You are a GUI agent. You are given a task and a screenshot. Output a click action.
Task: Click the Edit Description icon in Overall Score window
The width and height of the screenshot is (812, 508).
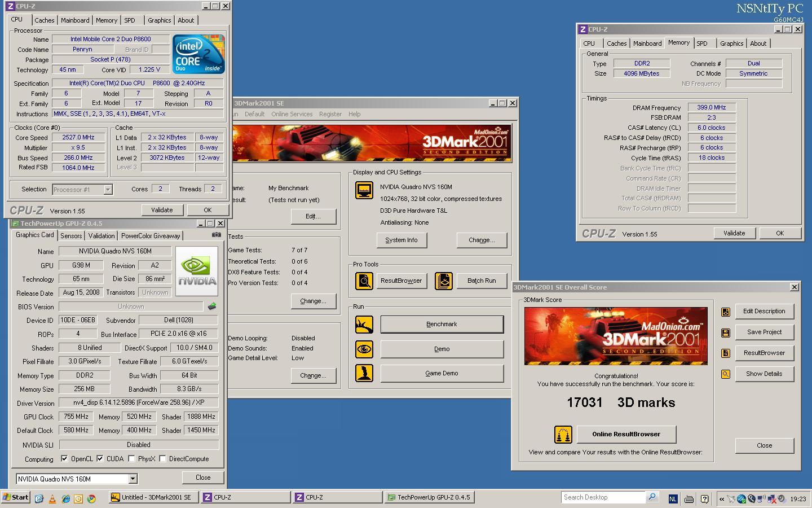coord(726,312)
